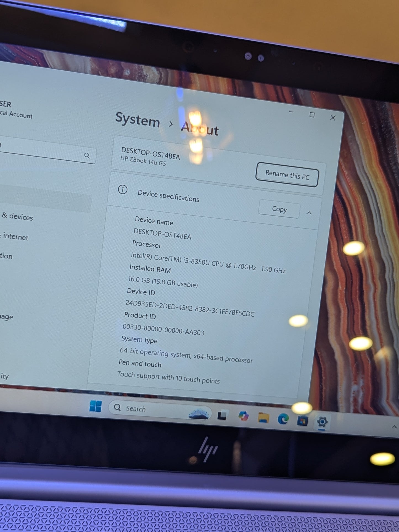Open the '& devices' sidebar item
The width and height of the screenshot is (399, 532).
[x=17, y=216]
